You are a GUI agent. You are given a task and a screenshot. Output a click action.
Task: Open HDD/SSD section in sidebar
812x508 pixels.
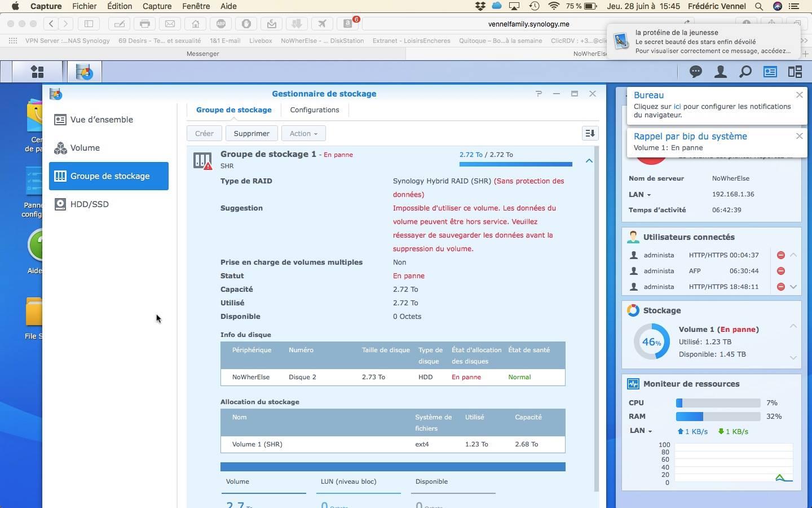click(x=89, y=204)
